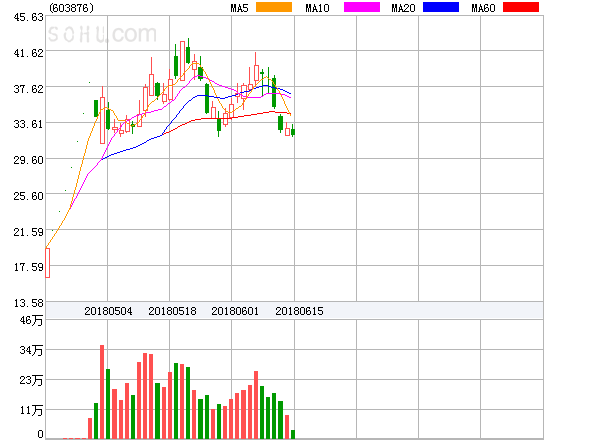Click the last small green volume bar
600x440 pixels.
(293, 434)
